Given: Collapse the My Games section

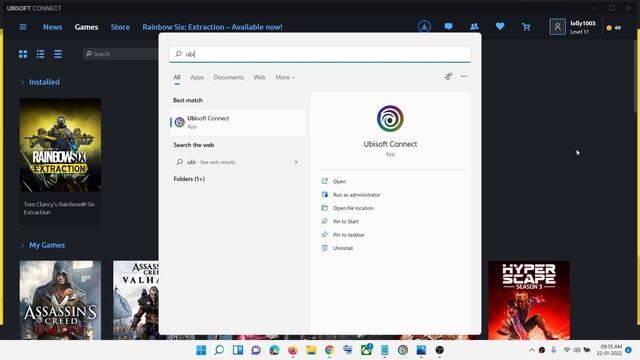Looking at the screenshot, I should pos(22,245).
